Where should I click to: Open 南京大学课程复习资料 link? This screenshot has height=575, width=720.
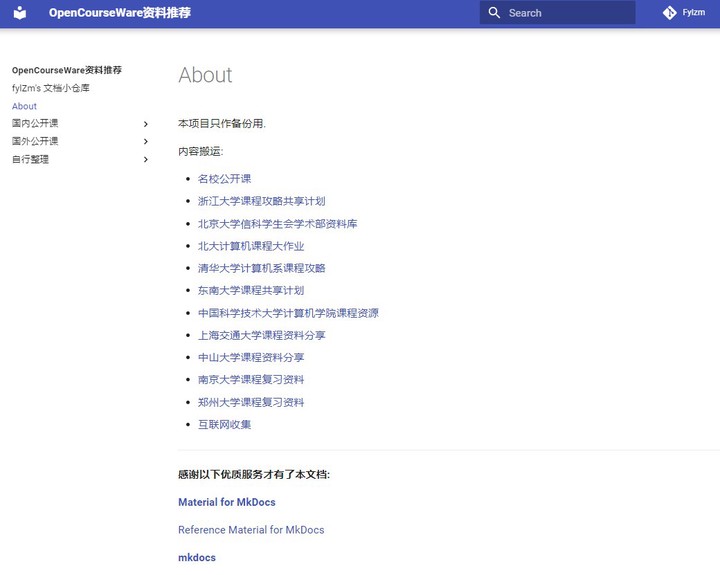tap(251, 380)
